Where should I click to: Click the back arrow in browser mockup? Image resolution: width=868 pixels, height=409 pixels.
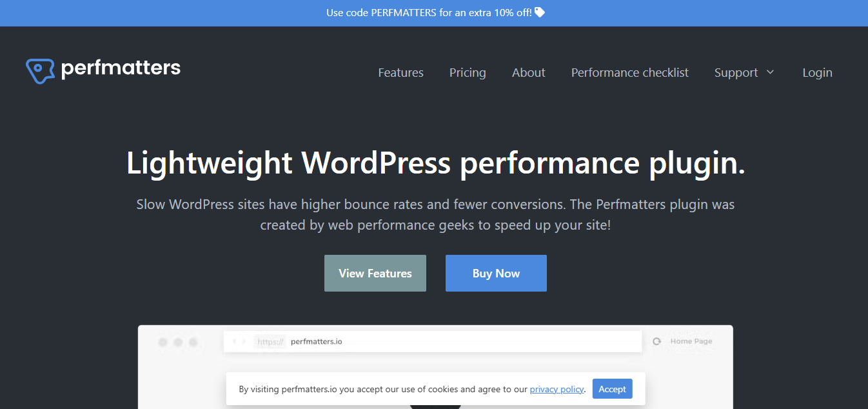[x=235, y=341]
